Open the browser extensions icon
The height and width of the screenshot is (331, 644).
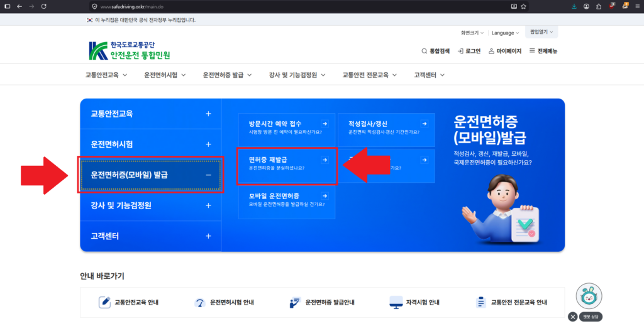tap(599, 6)
